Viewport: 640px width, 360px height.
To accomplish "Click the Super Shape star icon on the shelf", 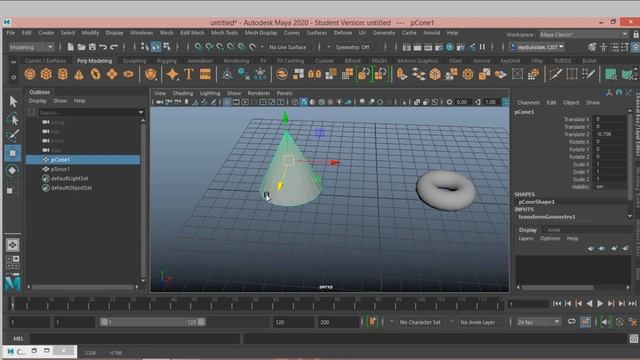I will 172,74.
